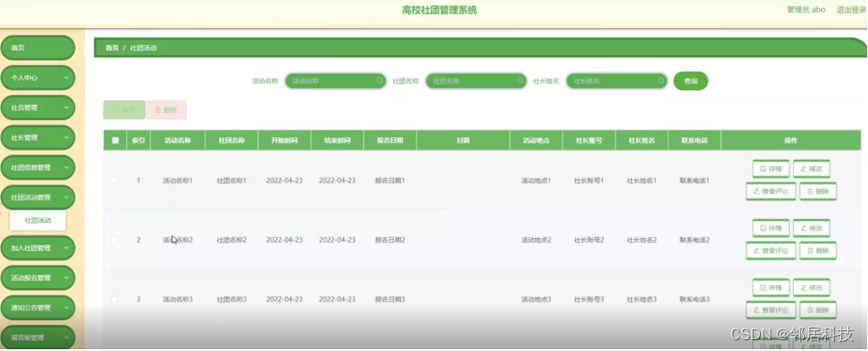Expand the 个人中心 sidebar menu chevron
The image size is (868, 351).
tap(67, 79)
